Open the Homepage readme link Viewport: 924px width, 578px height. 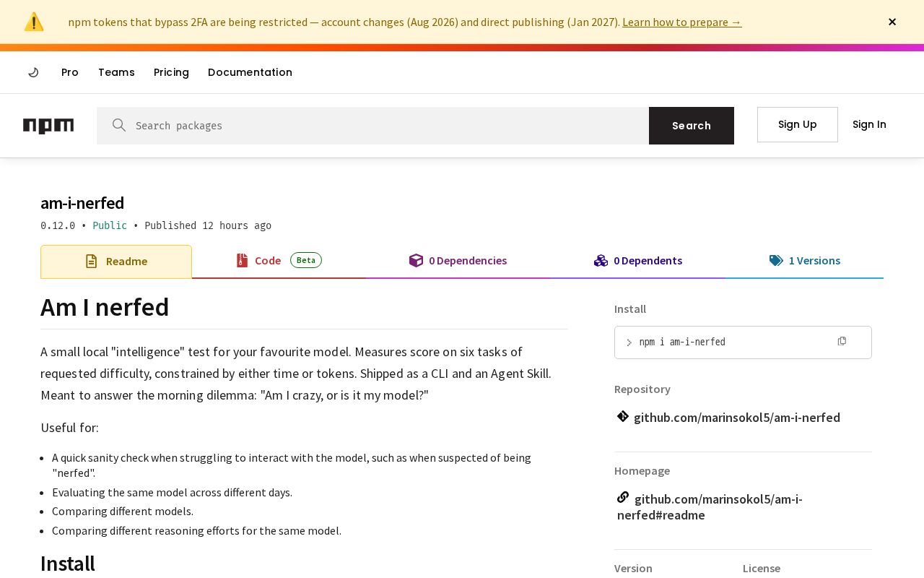click(710, 507)
